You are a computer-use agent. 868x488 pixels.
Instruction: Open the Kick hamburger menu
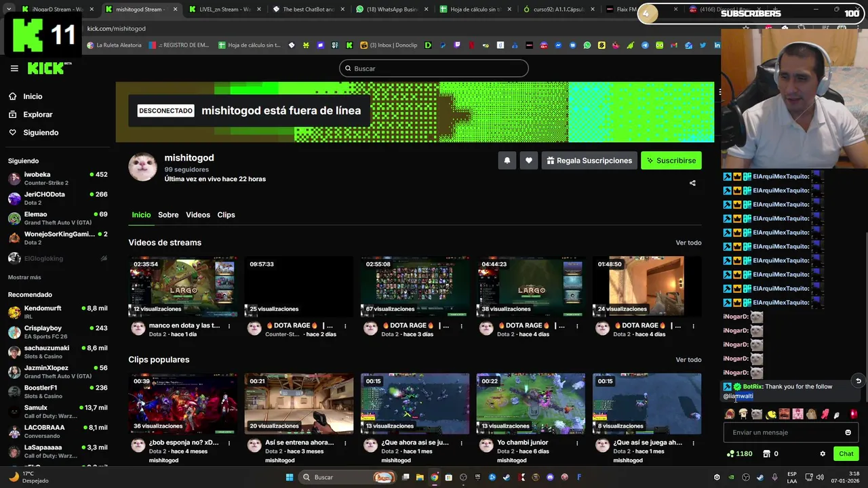tap(14, 68)
